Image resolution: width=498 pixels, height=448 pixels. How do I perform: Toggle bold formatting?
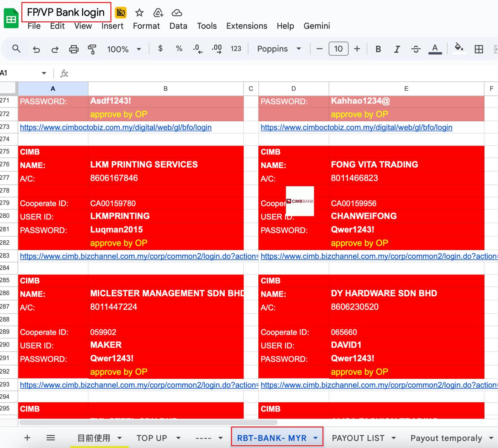point(378,49)
